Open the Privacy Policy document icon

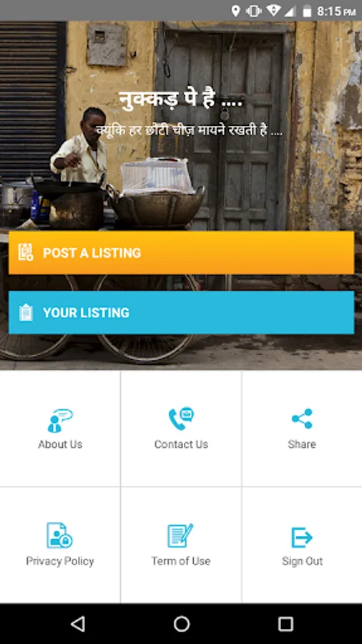point(59,535)
